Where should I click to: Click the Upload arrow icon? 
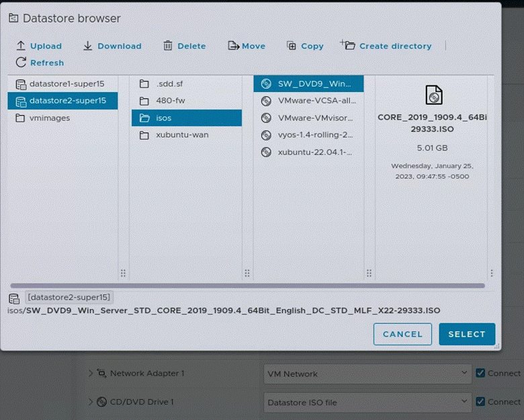(x=21, y=46)
